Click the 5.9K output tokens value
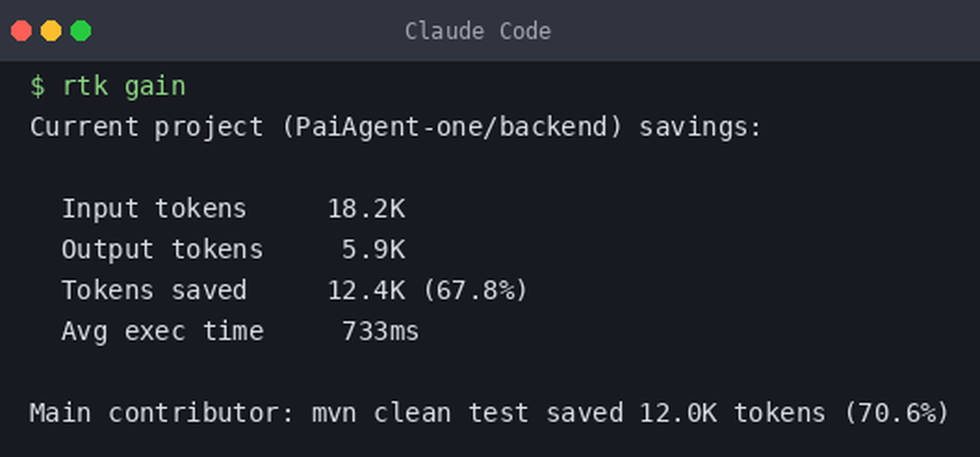The height and width of the screenshot is (457, 980). (374, 250)
